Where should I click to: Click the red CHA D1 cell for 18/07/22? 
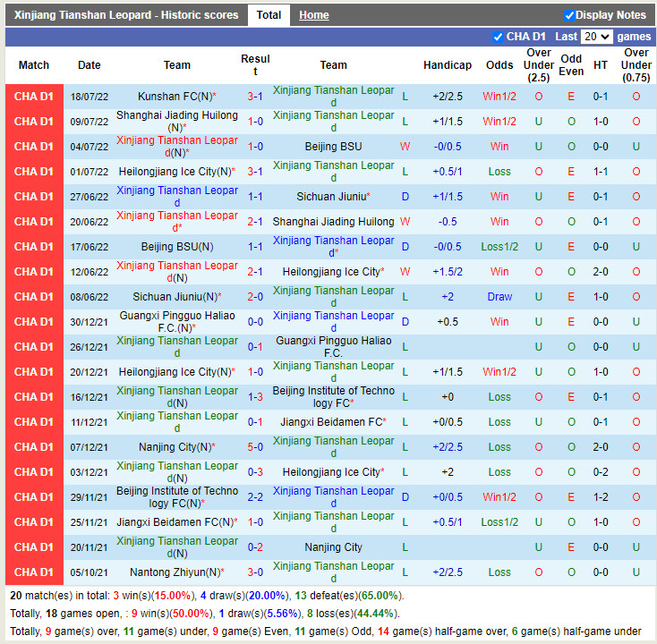pyautogui.click(x=34, y=97)
